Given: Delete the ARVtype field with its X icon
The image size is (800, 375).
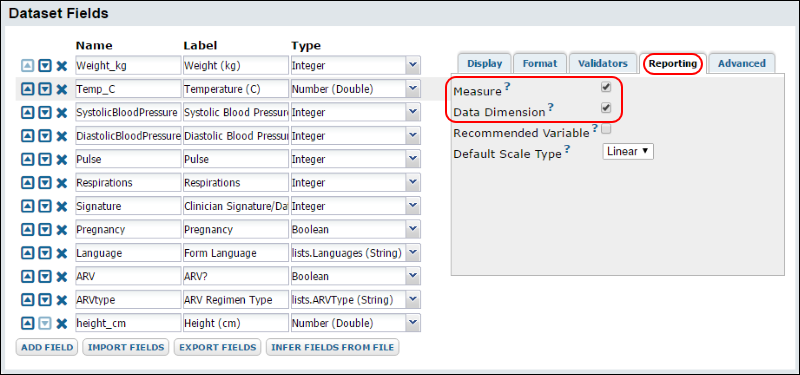Looking at the screenshot, I should [62, 300].
